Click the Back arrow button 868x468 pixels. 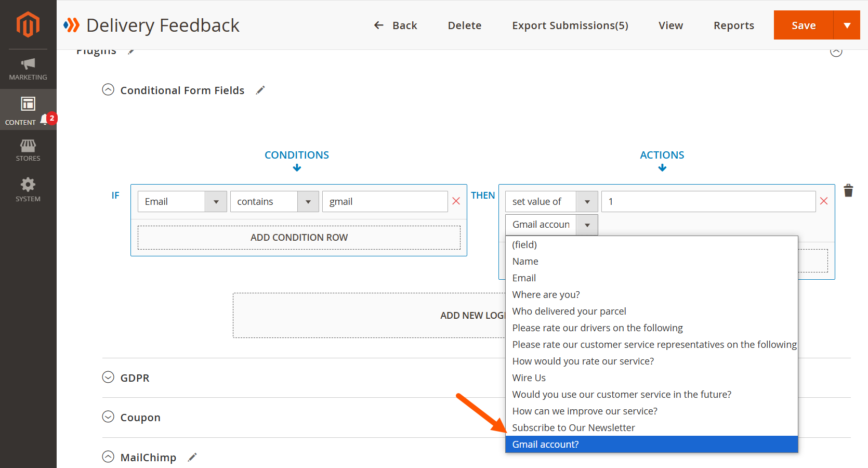pos(396,25)
